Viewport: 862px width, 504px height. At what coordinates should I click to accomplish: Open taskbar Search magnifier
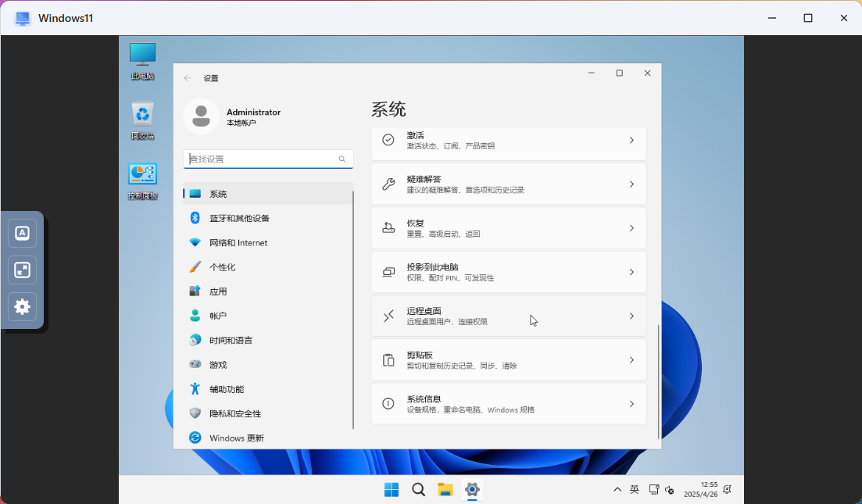click(x=418, y=489)
